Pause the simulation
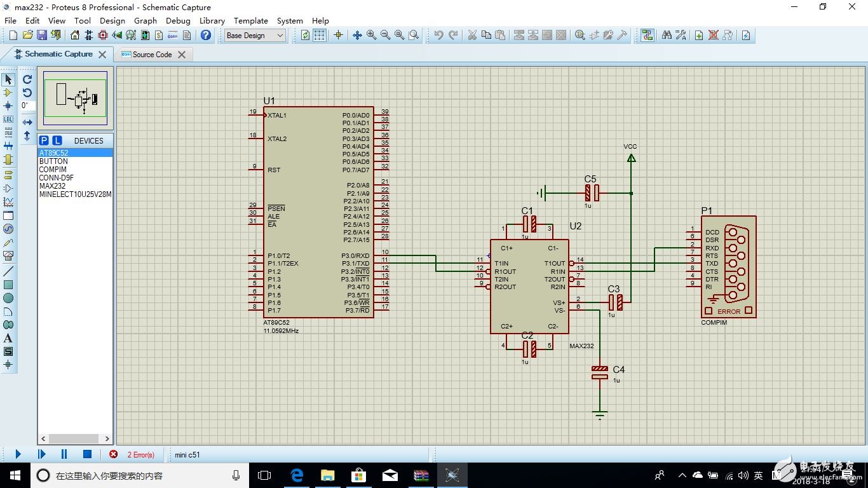Screen dimensions: 868x488 (64, 454)
